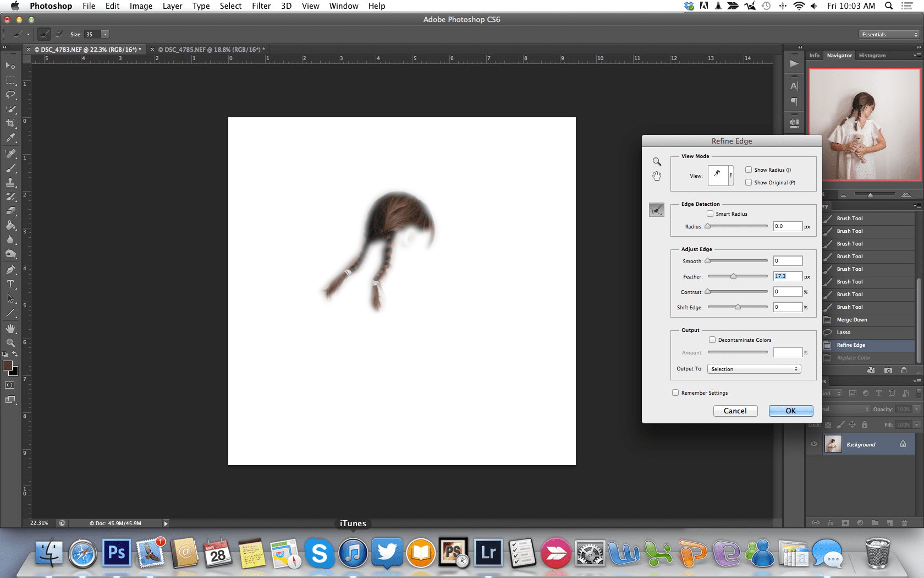Select the Lasso tool

pyautogui.click(x=10, y=95)
